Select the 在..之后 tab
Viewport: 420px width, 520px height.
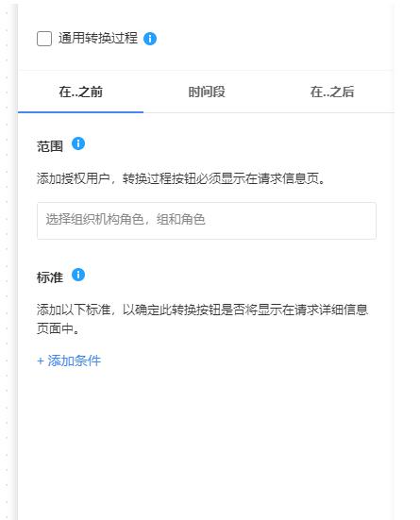tap(332, 92)
